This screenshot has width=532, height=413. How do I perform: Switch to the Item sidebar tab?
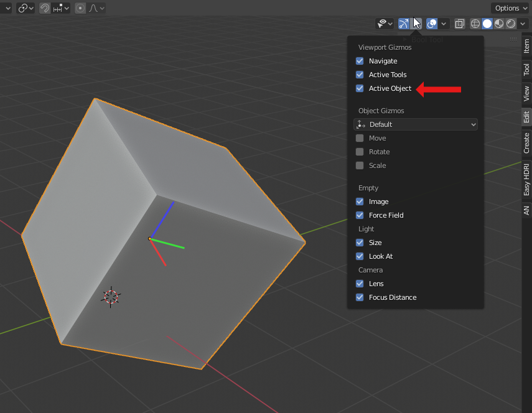526,46
